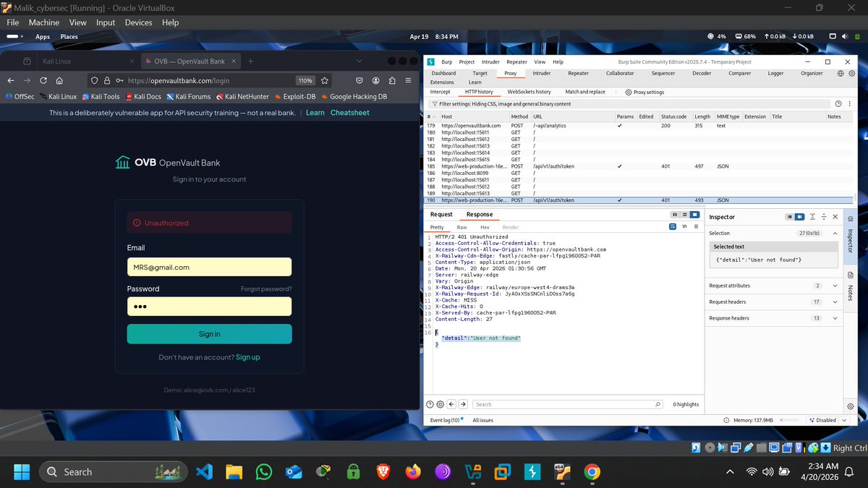The image size is (868, 488).
Task: Switch to side-by-side request/response layout
Action: (675, 215)
